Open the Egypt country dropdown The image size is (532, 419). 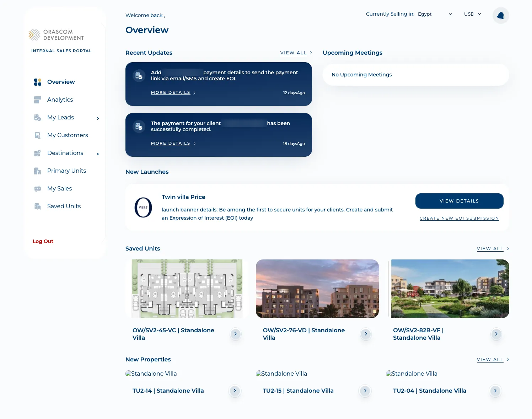pos(435,14)
